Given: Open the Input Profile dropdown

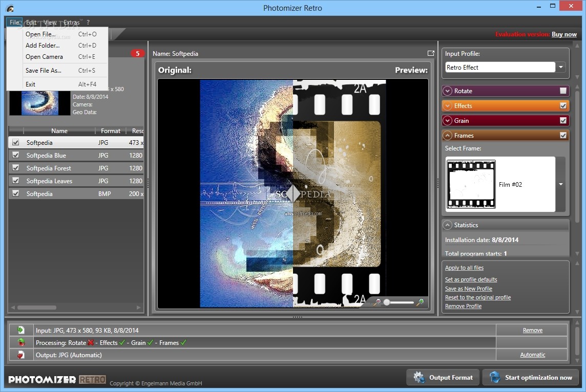Looking at the screenshot, I should (x=560, y=67).
